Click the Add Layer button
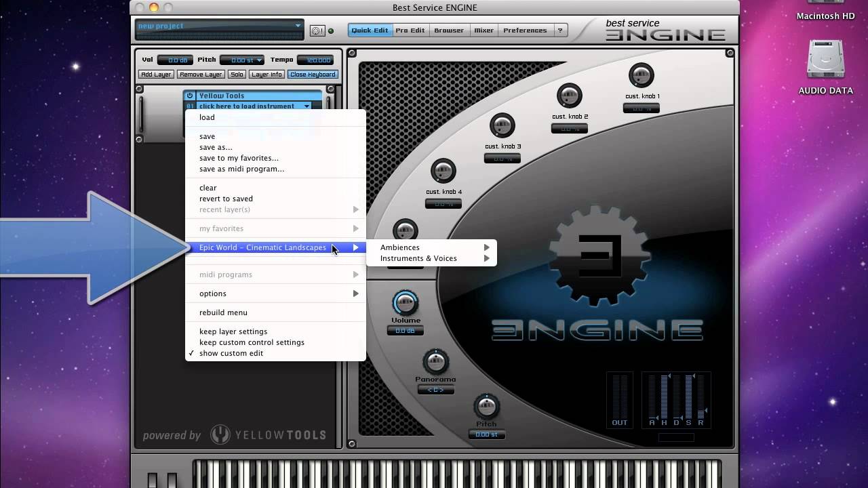The image size is (868, 488). pyautogui.click(x=156, y=75)
